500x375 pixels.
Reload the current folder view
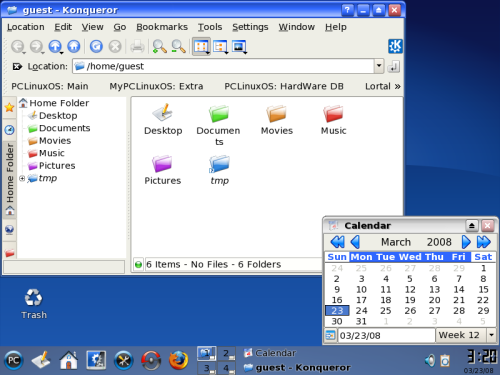[96, 46]
